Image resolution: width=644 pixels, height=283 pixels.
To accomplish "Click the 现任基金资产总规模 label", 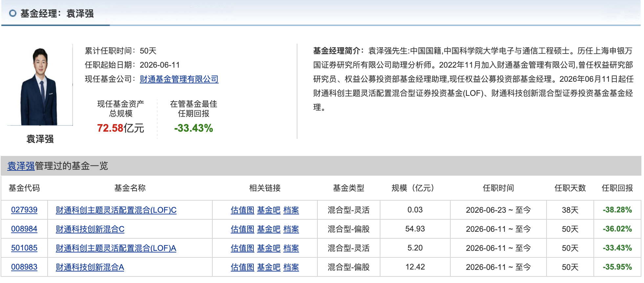I will tap(120, 109).
